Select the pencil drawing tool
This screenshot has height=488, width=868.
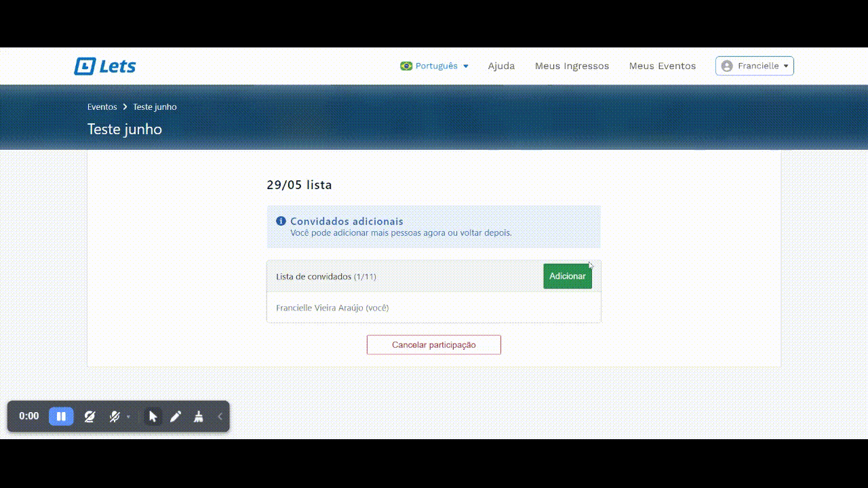(176, 416)
